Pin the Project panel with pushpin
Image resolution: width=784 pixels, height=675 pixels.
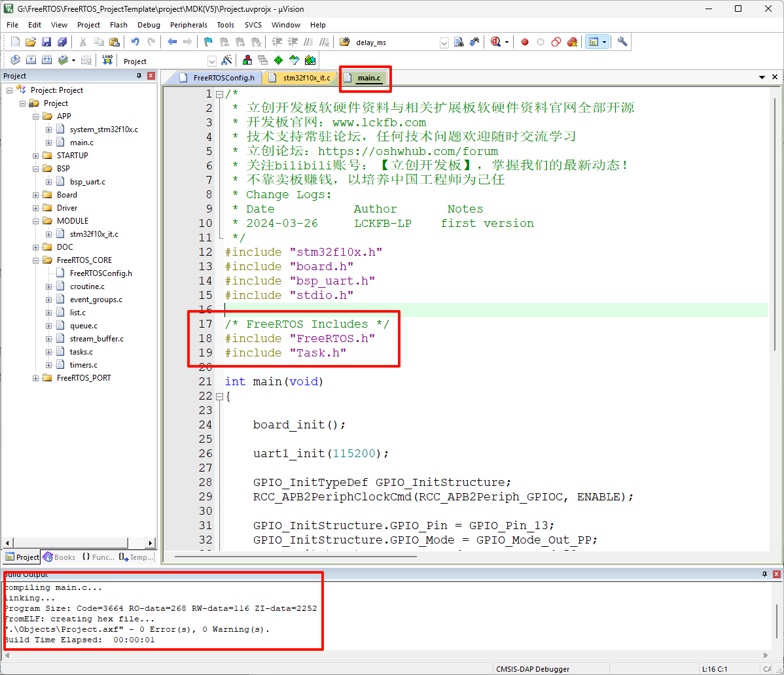(139, 76)
